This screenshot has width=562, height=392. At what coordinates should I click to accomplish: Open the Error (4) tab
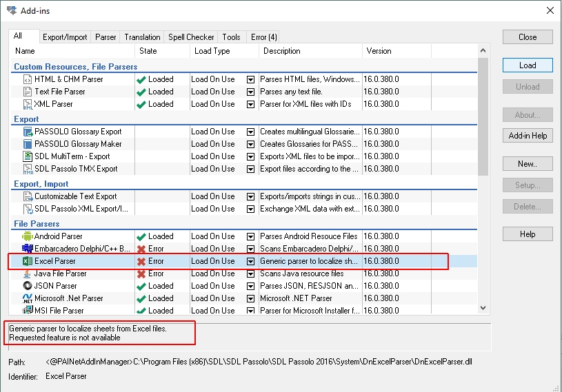[x=263, y=37]
